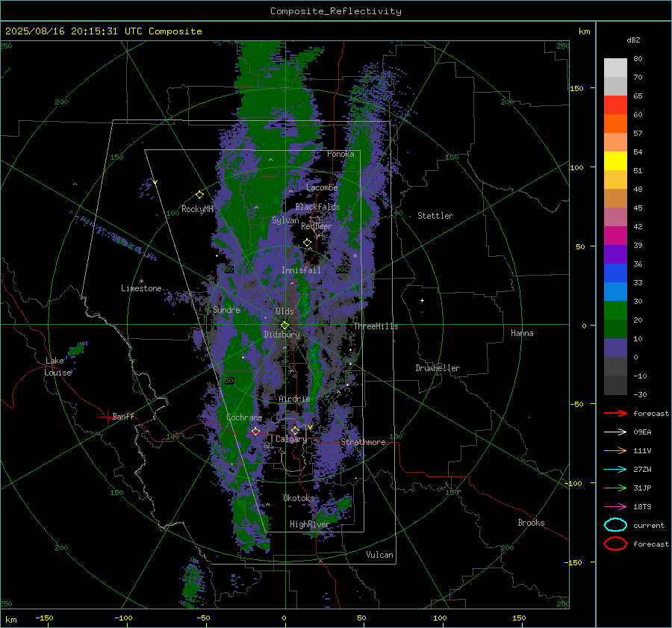The height and width of the screenshot is (628, 672).
Task: Click the Blackfalds city label
Action: pyautogui.click(x=317, y=207)
